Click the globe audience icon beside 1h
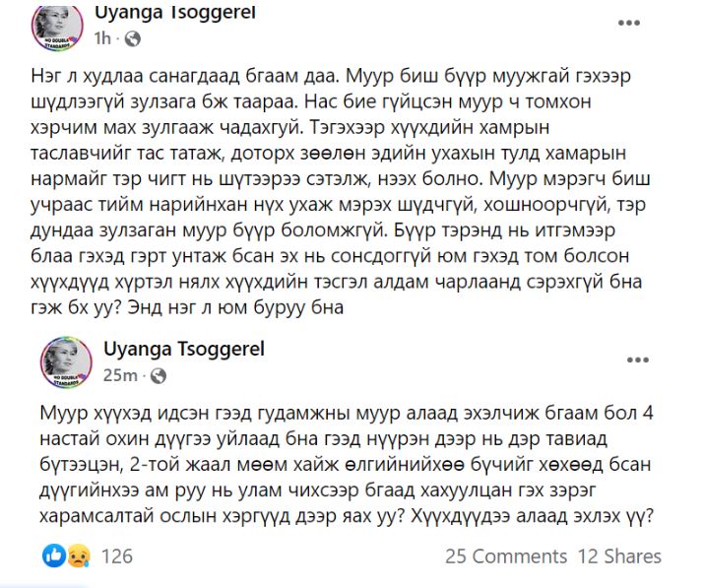The height and width of the screenshot is (588, 704). pos(134,38)
